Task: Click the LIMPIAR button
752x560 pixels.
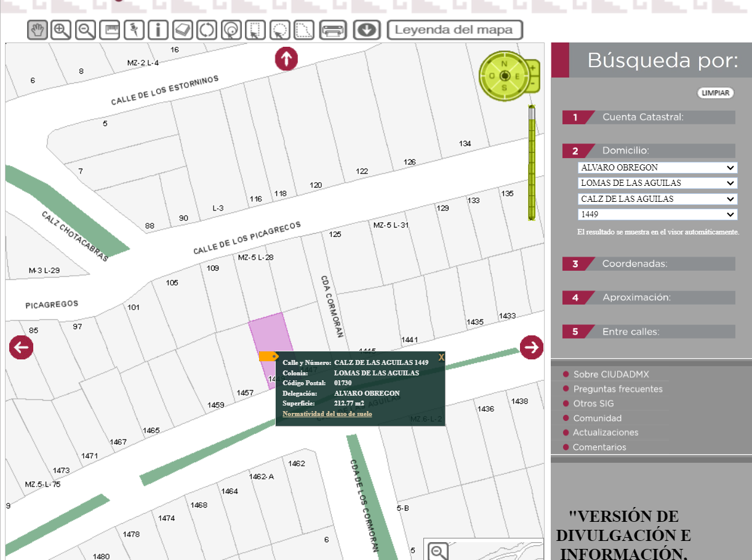Action: click(x=716, y=93)
